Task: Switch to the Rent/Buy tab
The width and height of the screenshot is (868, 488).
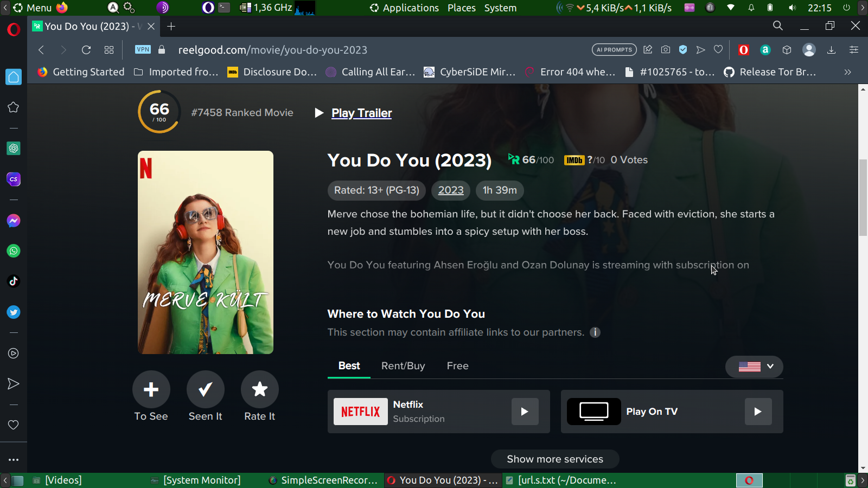Action: click(403, 366)
